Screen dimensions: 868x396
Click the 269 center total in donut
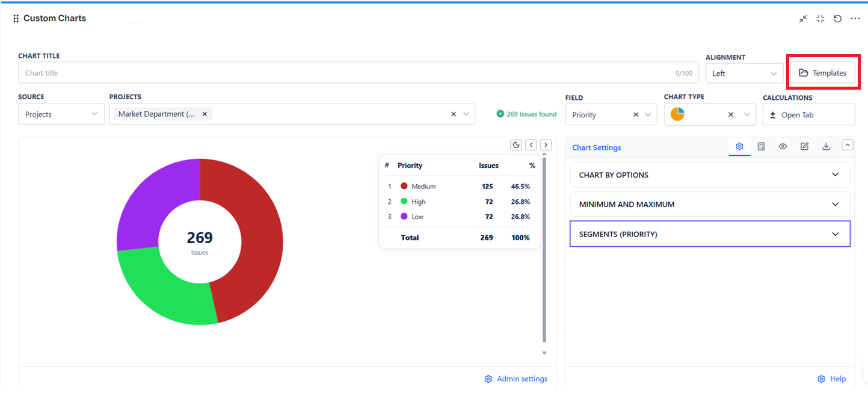(x=200, y=238)
